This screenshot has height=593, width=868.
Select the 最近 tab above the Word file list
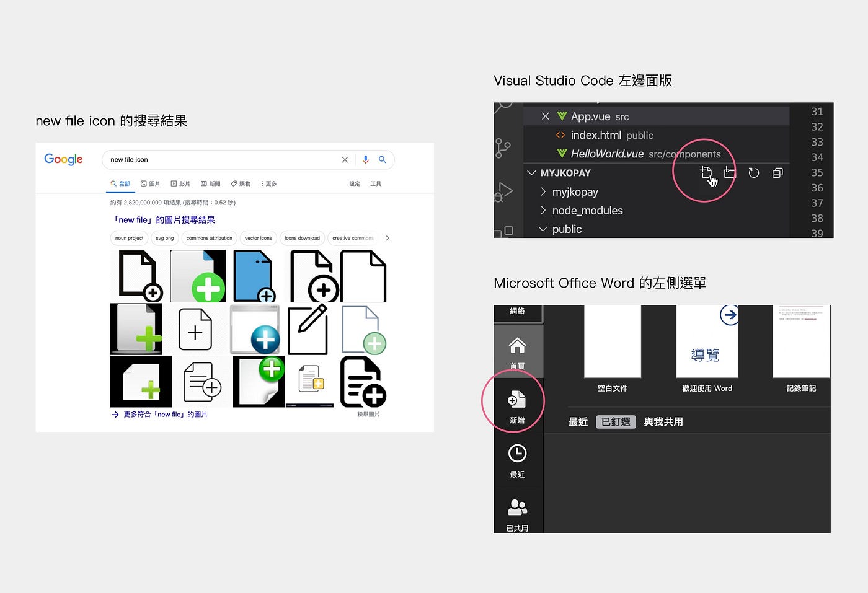pos(578,422)
